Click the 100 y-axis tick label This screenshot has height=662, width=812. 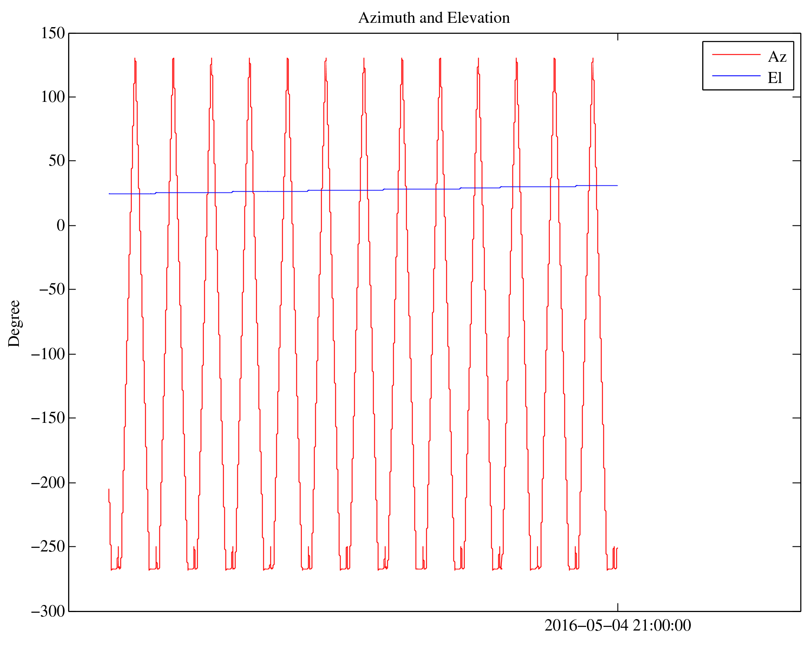(x=53, y=97)
